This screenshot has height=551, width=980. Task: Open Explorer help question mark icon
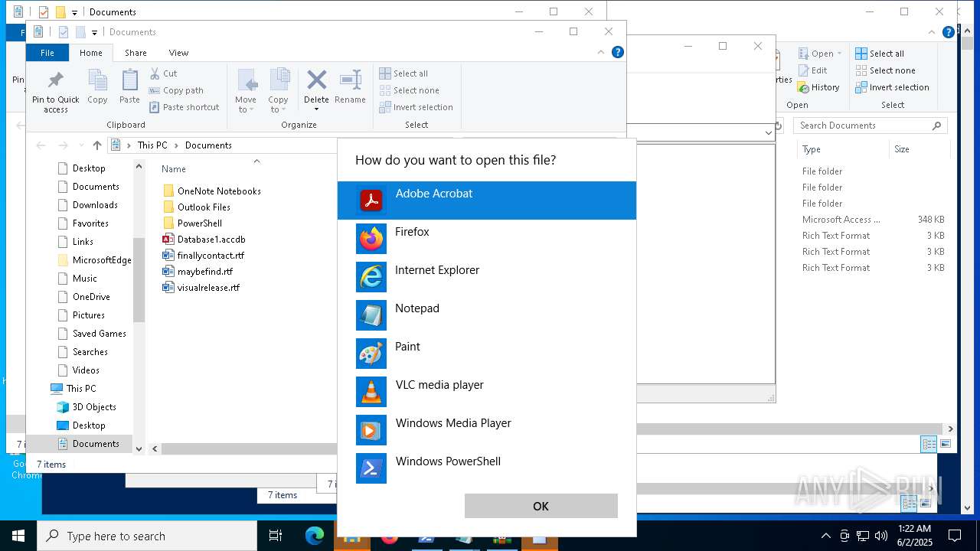click(x=618, y=52)
